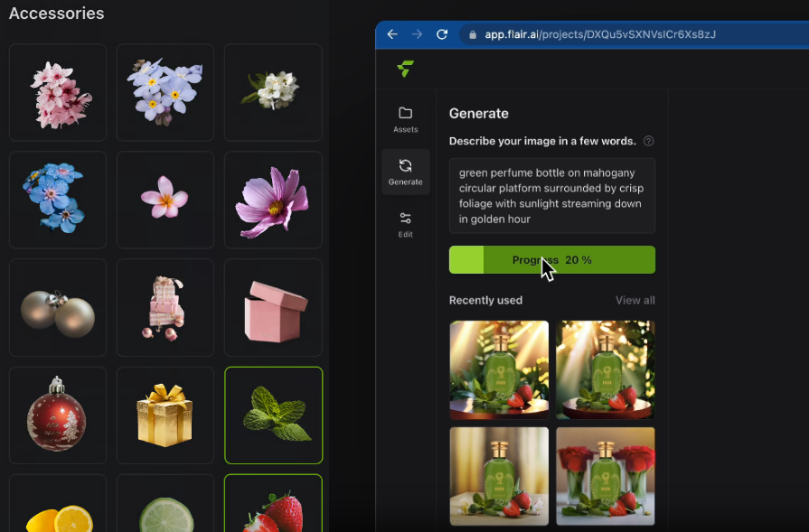Go back using the browser back arrow
Image resolution: width=809 pixels, height=532 pixels.
coord(392,34)
